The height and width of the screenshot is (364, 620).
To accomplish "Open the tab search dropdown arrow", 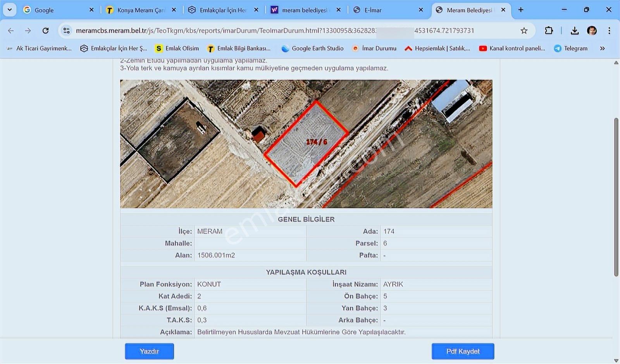I will pyautogui.click(x=10, y=10).
